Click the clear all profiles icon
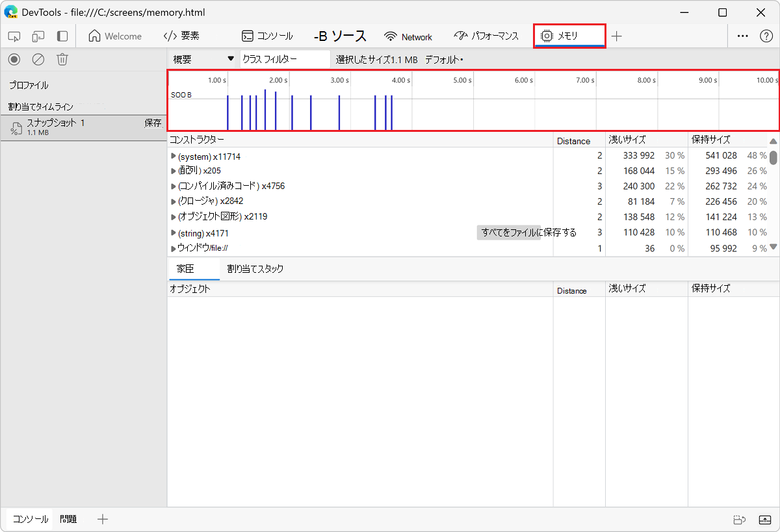 click(38, 59)
